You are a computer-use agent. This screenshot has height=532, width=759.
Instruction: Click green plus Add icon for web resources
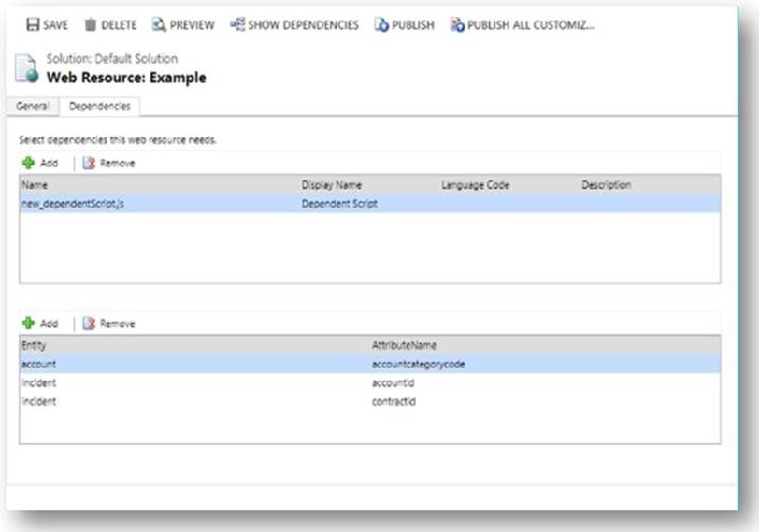click(x=28, y=163)
